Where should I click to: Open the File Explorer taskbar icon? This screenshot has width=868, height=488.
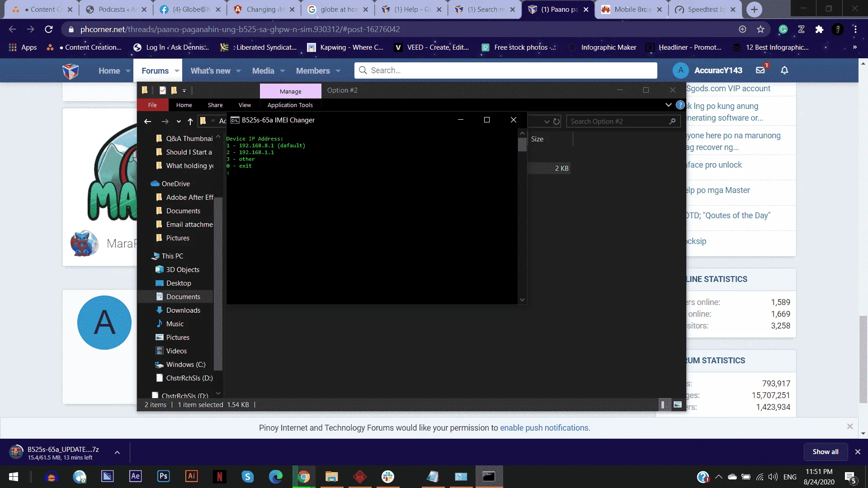click(x=332, y=476)
